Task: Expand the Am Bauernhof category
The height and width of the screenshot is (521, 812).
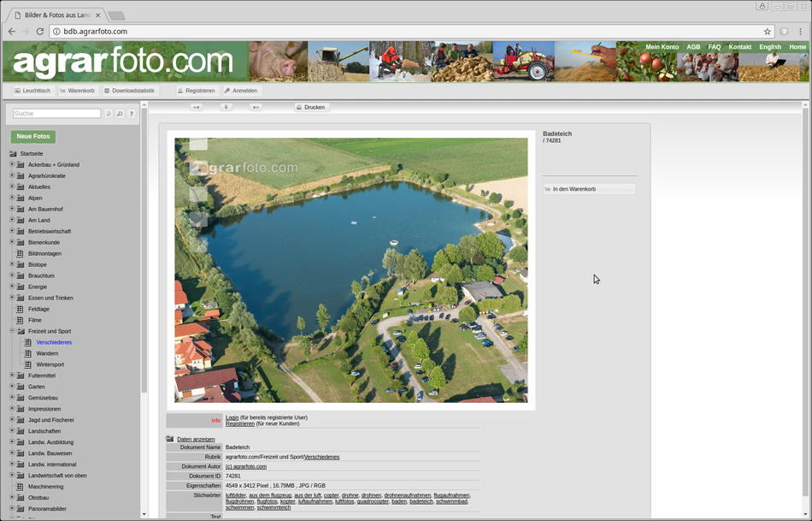Action: click(12, 209)
